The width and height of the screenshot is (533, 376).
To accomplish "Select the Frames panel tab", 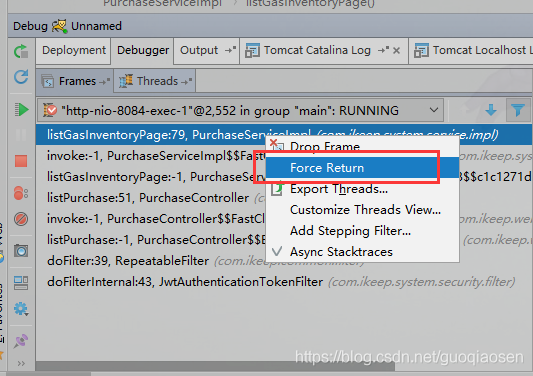I will (75, 81).
